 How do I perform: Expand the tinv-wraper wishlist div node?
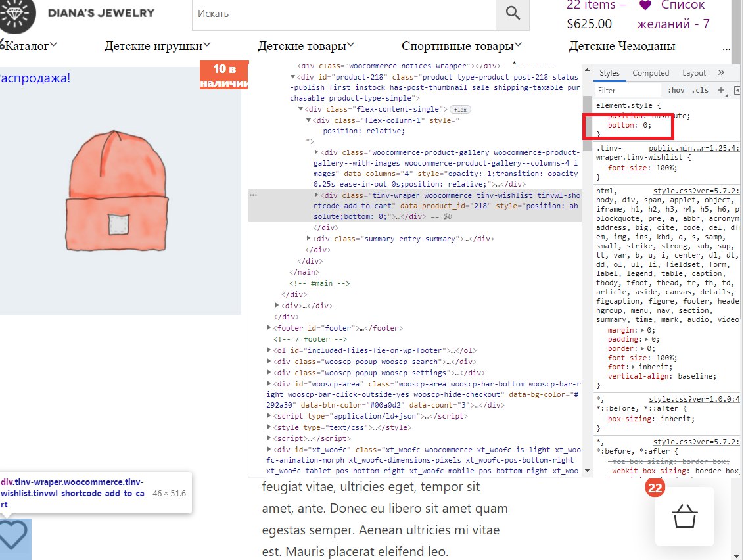click(x=317, y=195)
